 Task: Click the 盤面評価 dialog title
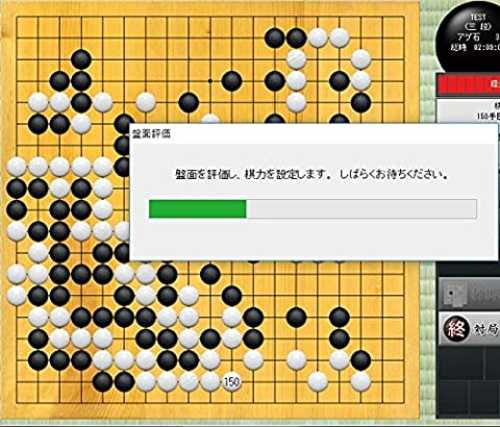[x=152, y=134]
